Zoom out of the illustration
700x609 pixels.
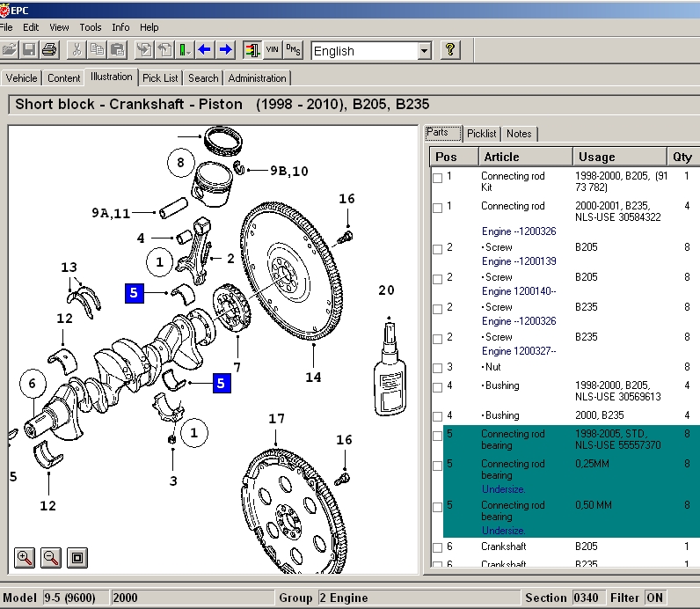(x=51, y=557)
